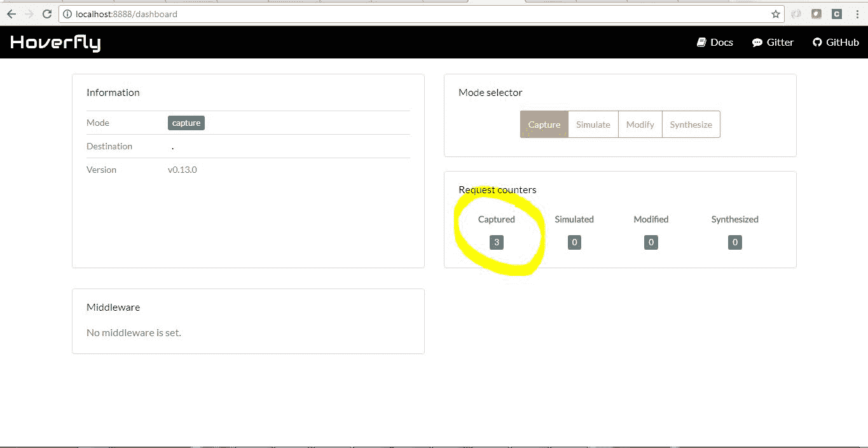Click the Simulated counter value 0
Image resolution: width=868 pixels, height=448 pixels.
[574, 242]
